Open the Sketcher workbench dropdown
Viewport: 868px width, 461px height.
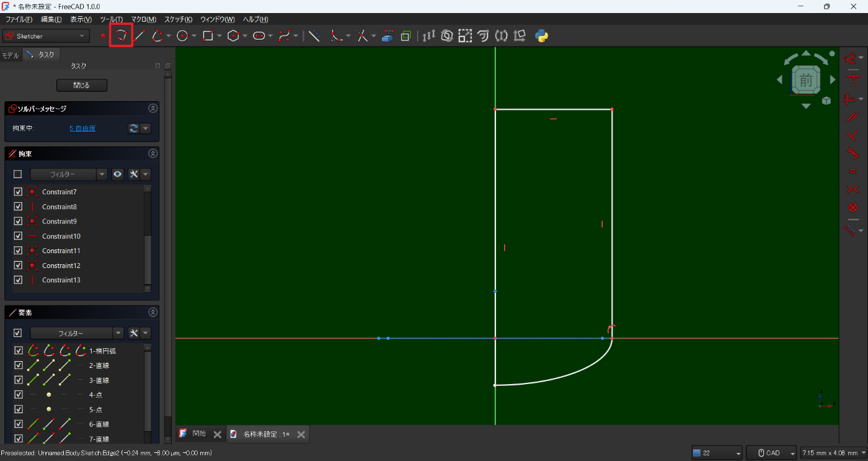pyautogui.click(x=46, y=37)
